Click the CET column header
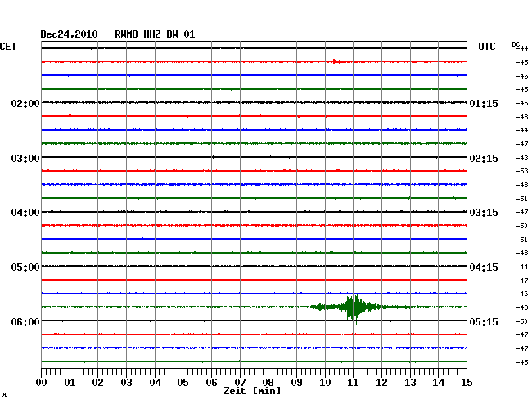532x404 pixels. tap(8, 47)
